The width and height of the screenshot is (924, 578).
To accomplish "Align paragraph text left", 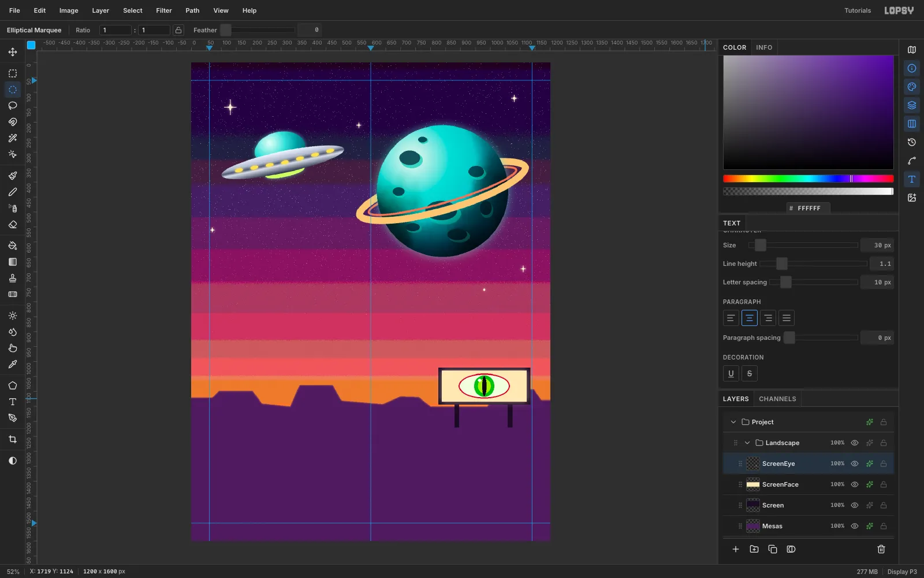I will 731,318.
